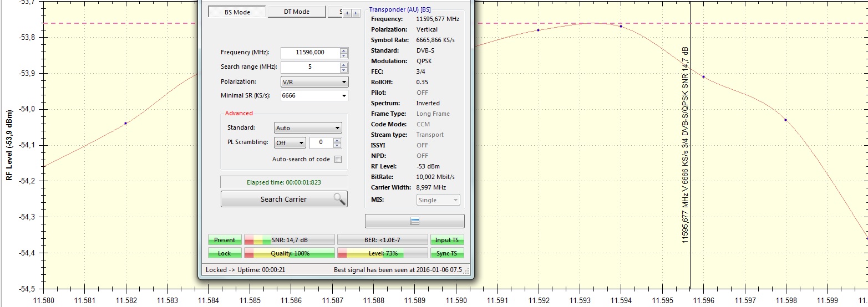
Task: Click the RollOff value 0.35
Action: tap(422, 82)
